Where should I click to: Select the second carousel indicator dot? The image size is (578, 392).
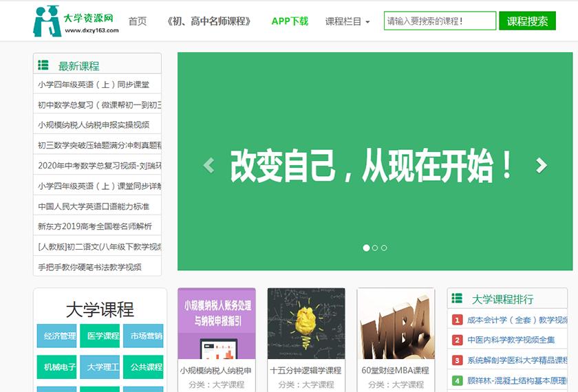[x=375, y=248]
